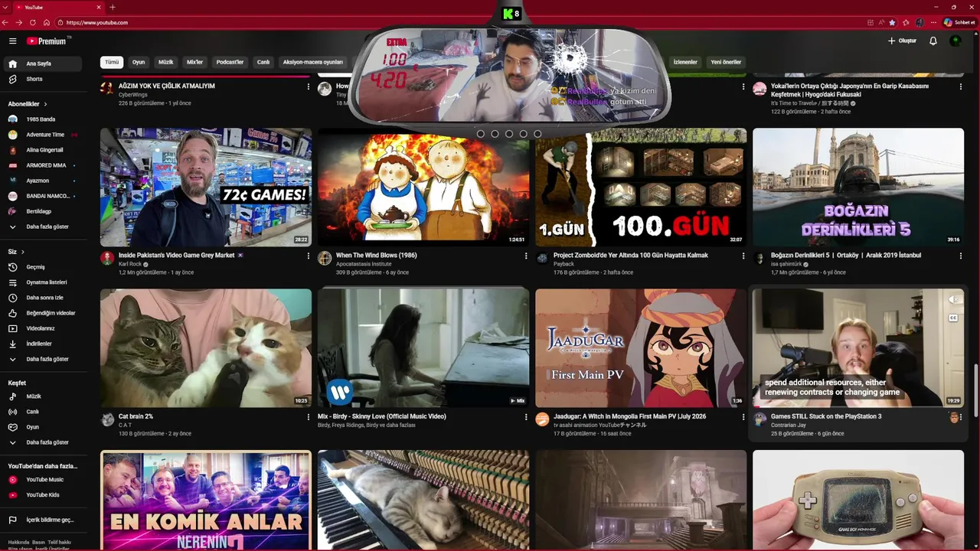Toggle captions CC on Games STILL Stuck preview
The height and width of the screenshot is (551, 980).
[953, 318]
